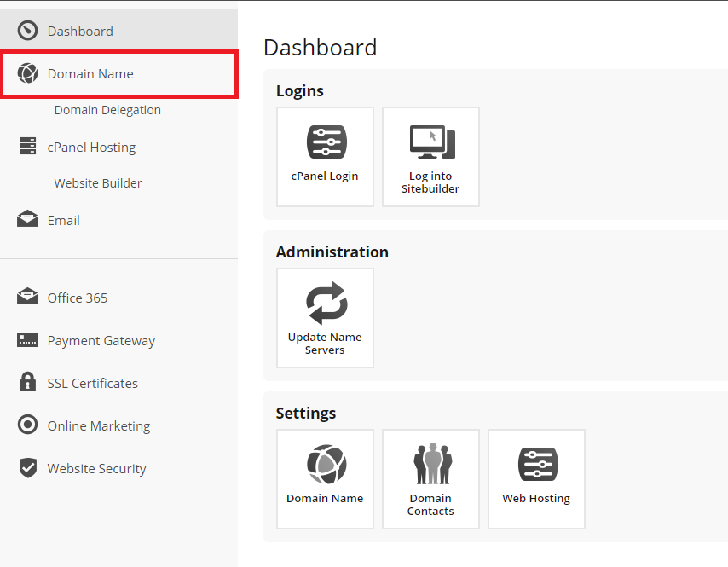
Task: Open the Log into Sitebuilder tile
Action: point(430,157)
